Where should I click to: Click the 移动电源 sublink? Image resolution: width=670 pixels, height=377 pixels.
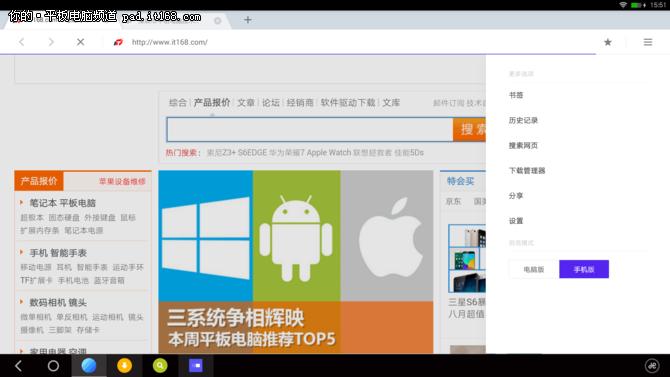36,267
